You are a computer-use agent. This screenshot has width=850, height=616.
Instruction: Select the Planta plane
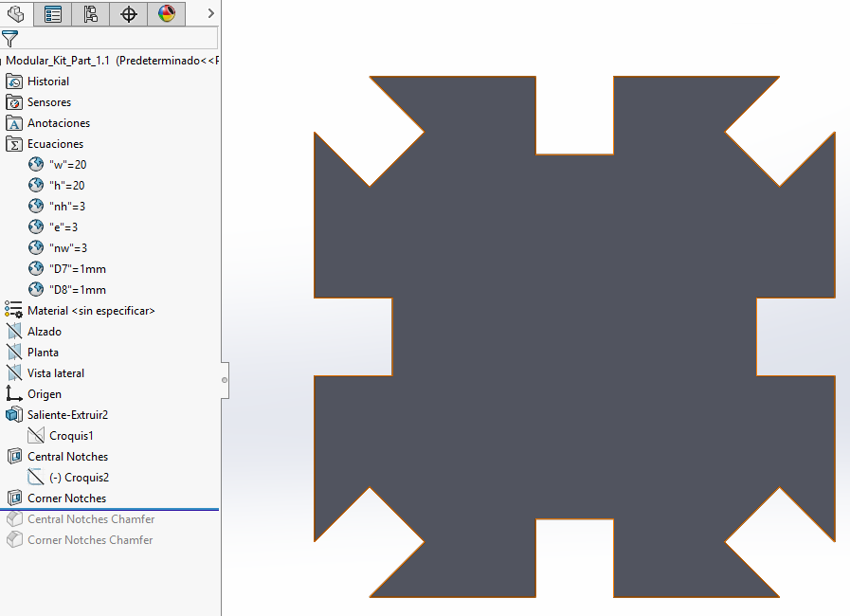pyautogui.click(x=43, y=353)
